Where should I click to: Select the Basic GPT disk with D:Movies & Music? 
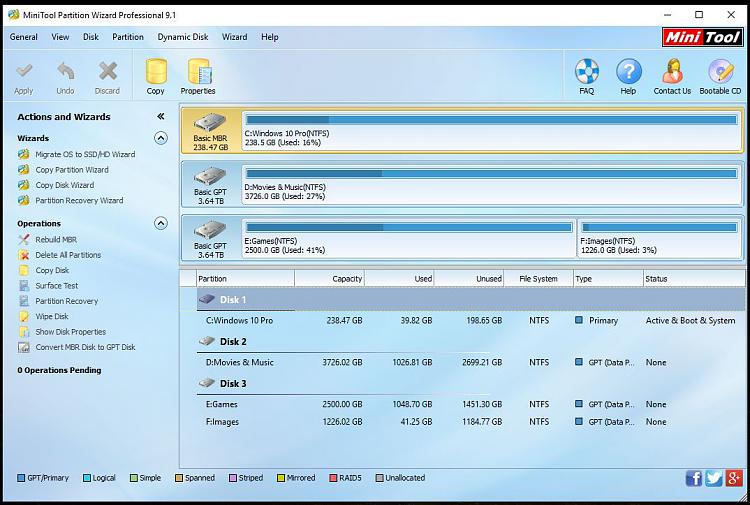pyautogui.click(x=210, y=184)
